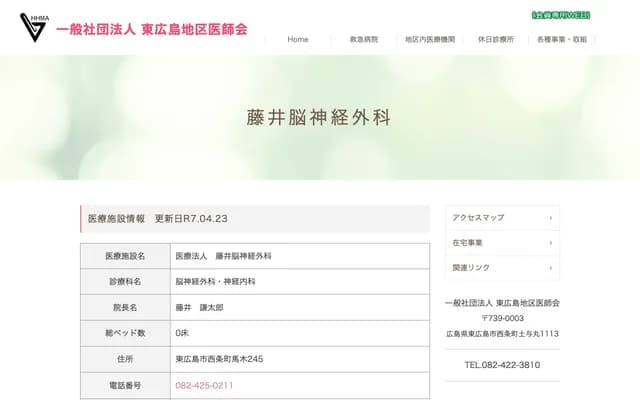This screenshot has height=400, width=640.
Task: Open the 救急病院 menu item
Action: pyautogui.click(x=364, y=40)
